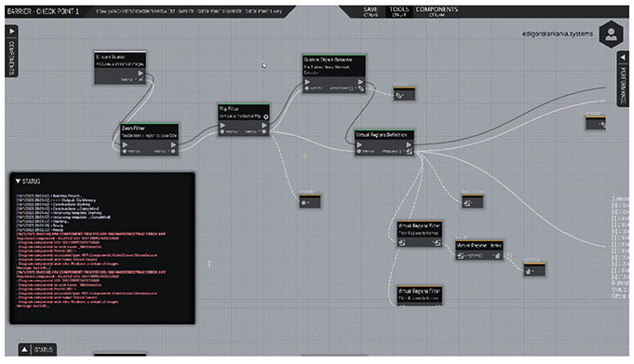The image size is (634, 364).
Task: Click the Virtual Regions Definition input metrics dot
Action: coord(358,151)
